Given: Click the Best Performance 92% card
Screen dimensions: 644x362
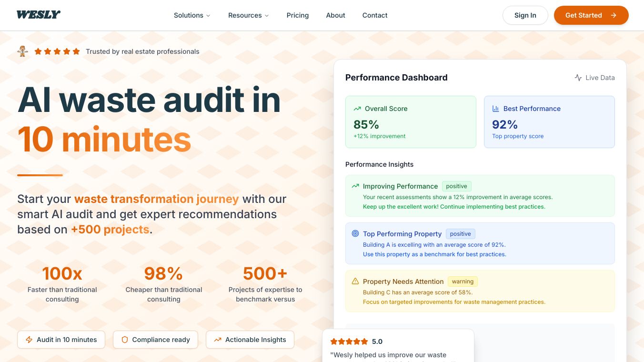Looking at the screenshot, I should click(x=549, y=122).
